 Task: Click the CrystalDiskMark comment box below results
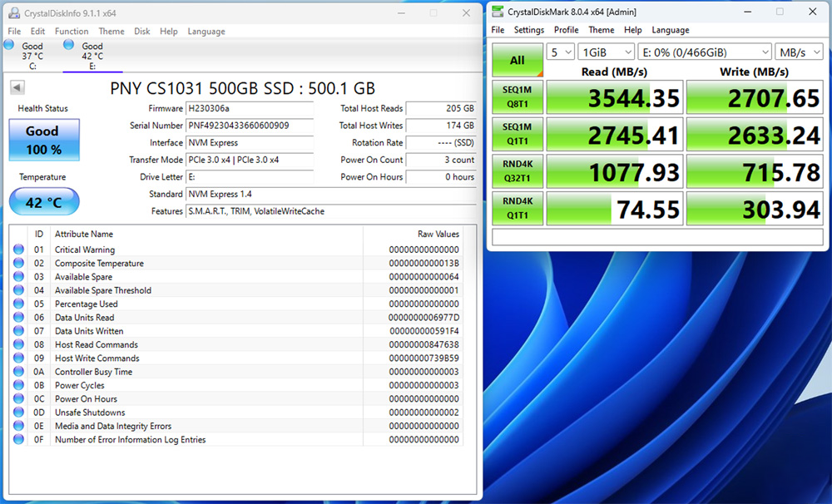point(657,237)
